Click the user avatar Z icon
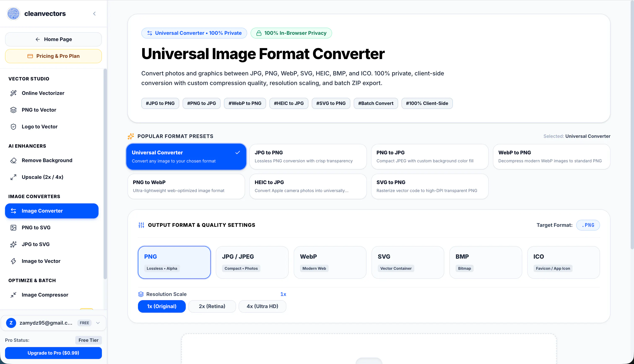The width and height of the screenshot is (634, 364). [11, 323]
